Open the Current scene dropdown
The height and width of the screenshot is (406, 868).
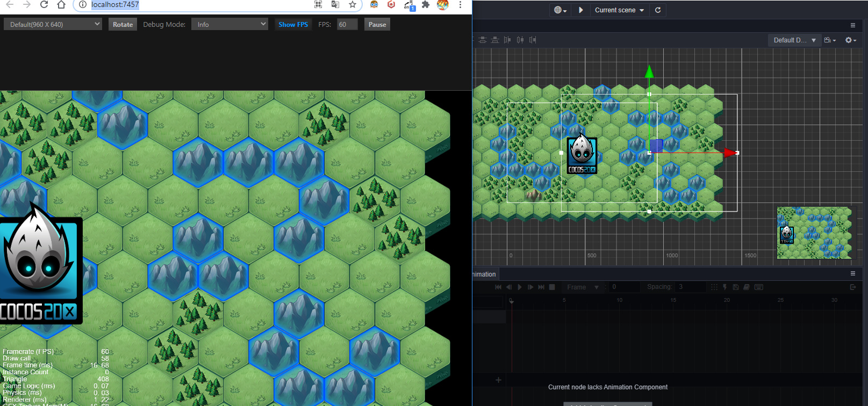(x=619, y=10)
